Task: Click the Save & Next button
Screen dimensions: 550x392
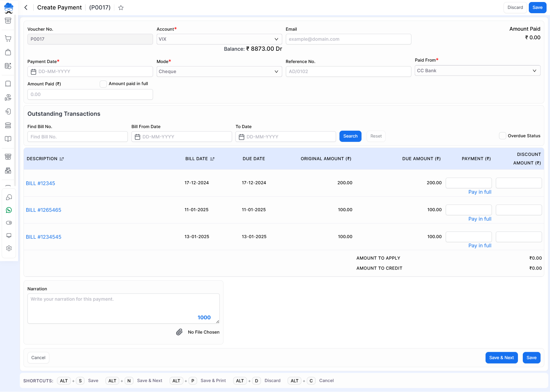Action: [x=501, y=358]
